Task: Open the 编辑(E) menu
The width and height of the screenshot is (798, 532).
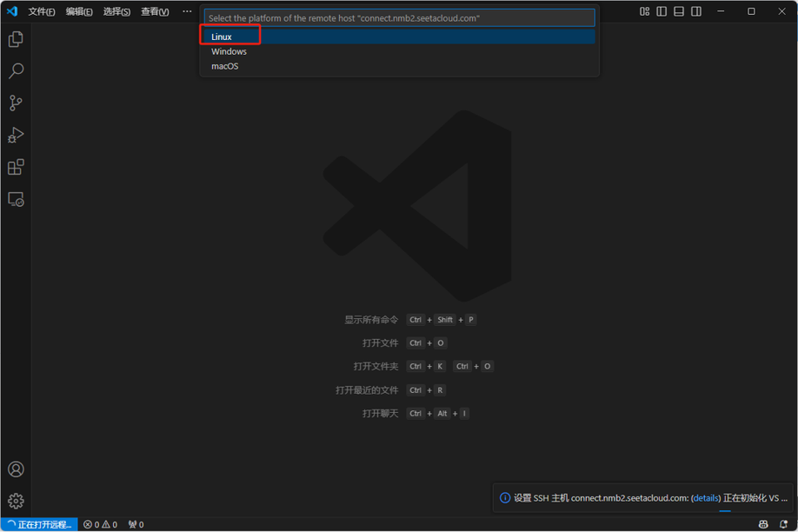Action: (x=79, y=11)
